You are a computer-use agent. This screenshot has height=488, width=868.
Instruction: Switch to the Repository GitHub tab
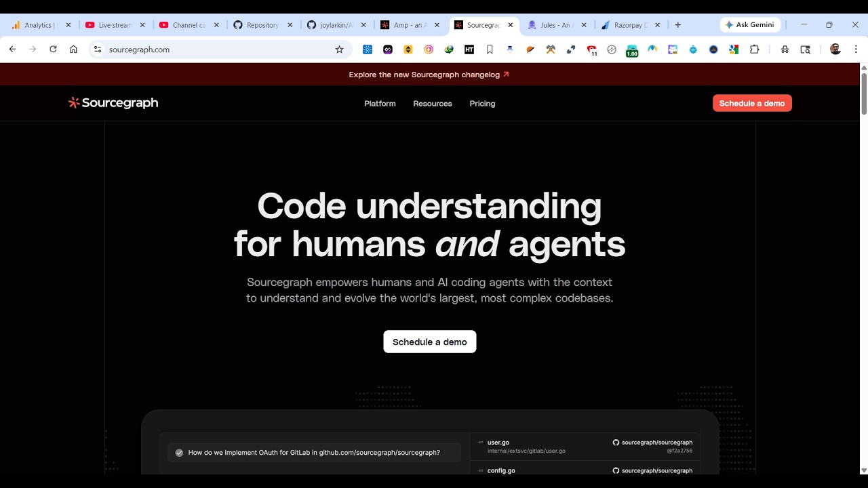(x=262, y=25)
